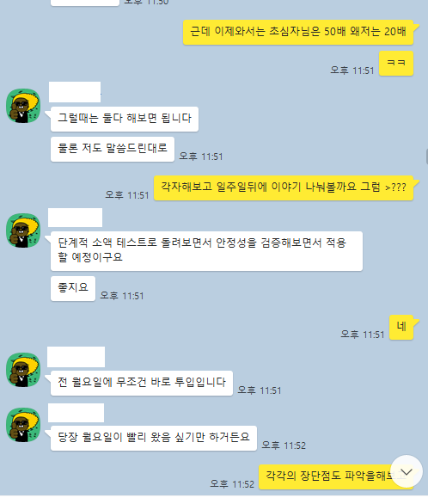The image size is (428, 504).
Task: Select the yellow '각각의 장단점도 파악을해보고' bubble
Action: click(336, 476)
